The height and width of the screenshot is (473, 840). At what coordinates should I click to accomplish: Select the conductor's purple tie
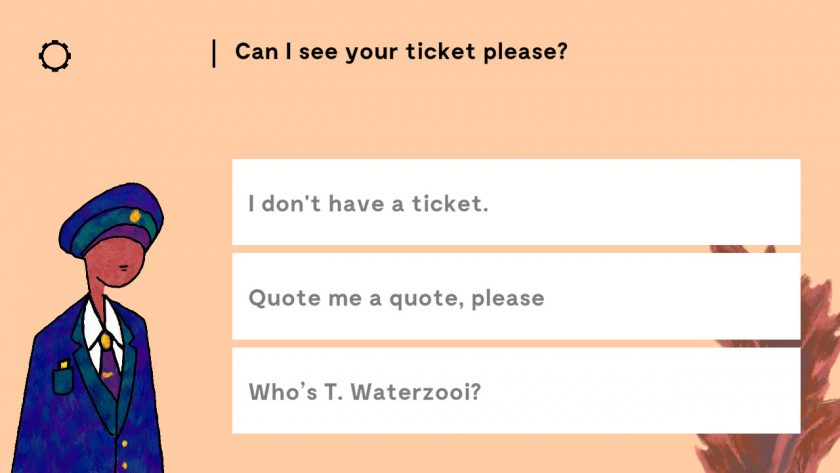click(110, 369)
